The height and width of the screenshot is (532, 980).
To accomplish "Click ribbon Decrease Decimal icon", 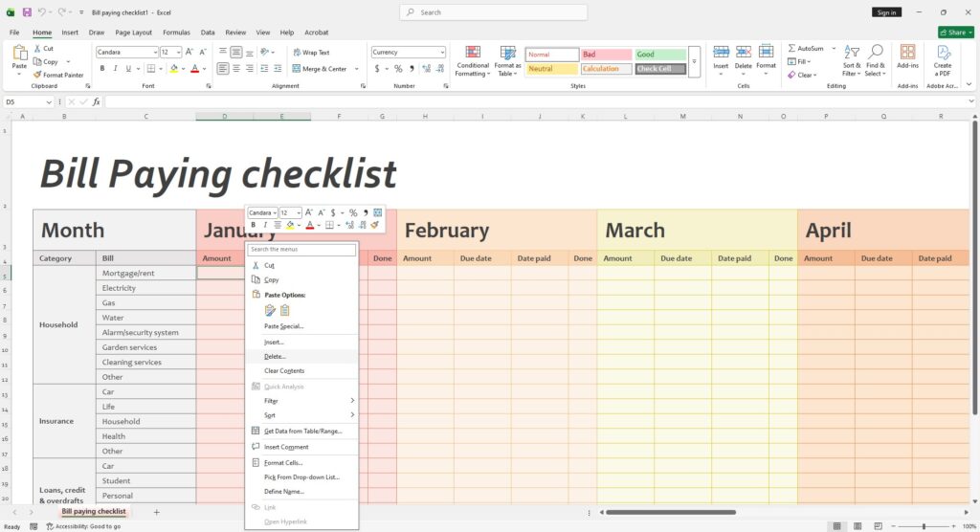I will coord(440,68).
